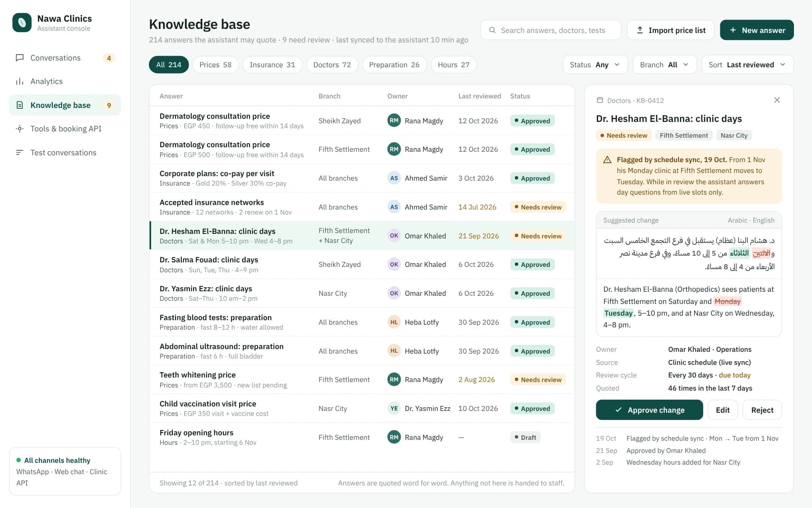Click the New answer button
This screenshot has height=508, width=812.
757,30
